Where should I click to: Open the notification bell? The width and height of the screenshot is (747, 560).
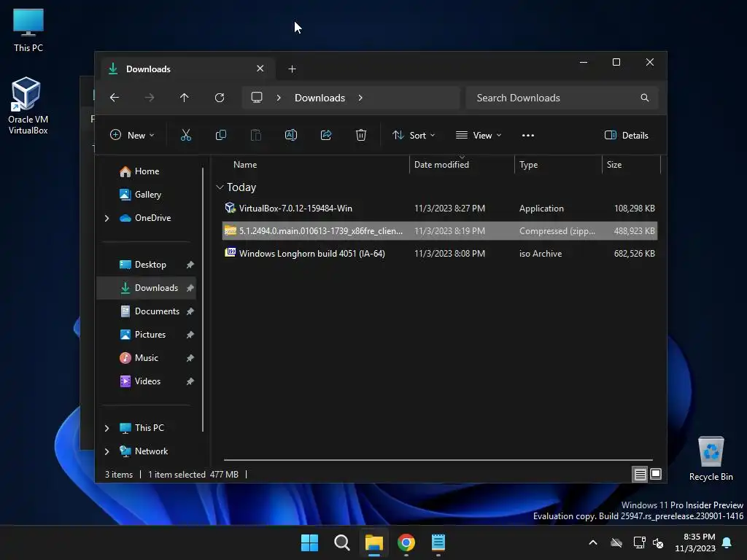point(727,542)
